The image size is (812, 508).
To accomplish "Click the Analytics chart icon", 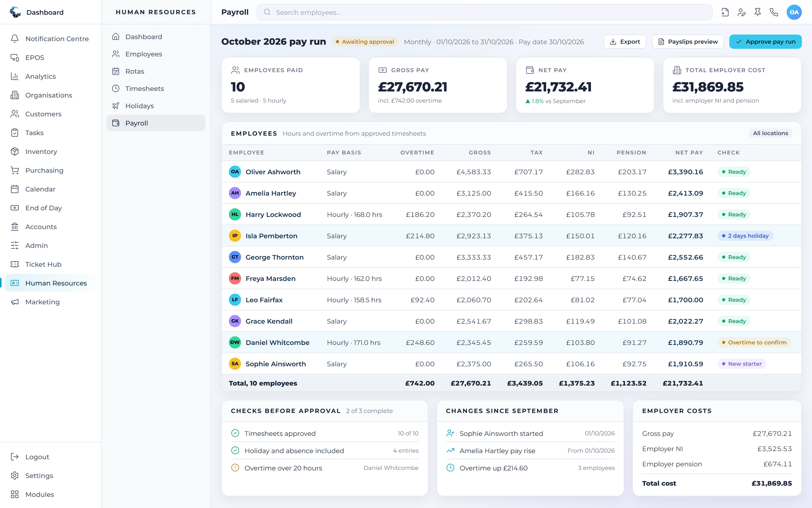I will click(15, 76).
